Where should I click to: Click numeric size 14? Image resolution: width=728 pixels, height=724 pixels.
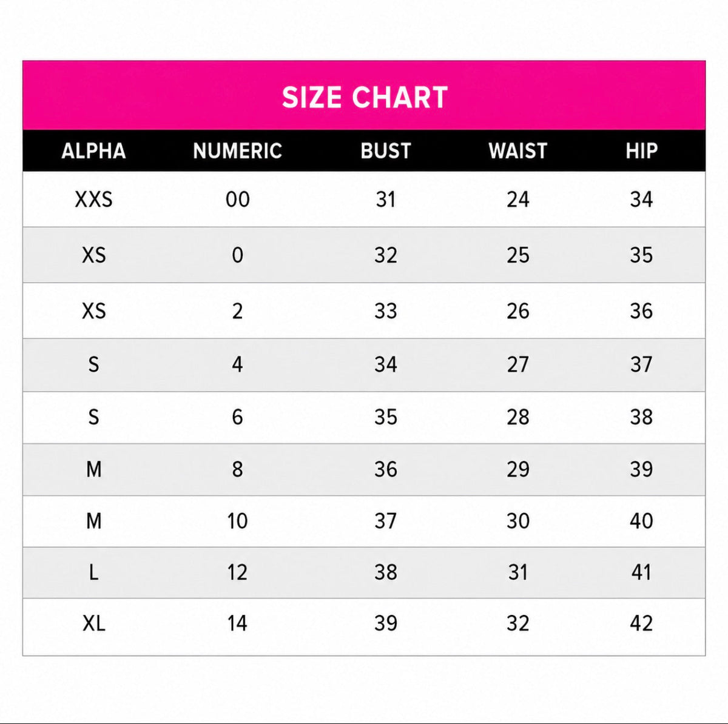click(x=237, y=623)
